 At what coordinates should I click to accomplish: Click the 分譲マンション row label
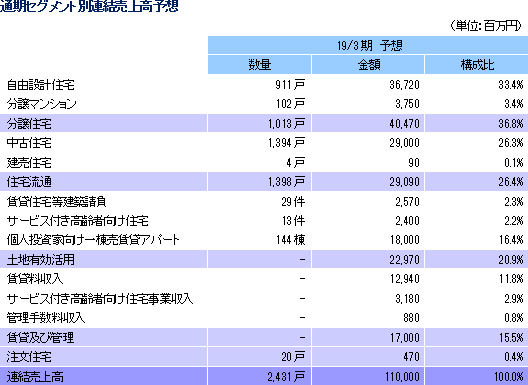point(41,104)
